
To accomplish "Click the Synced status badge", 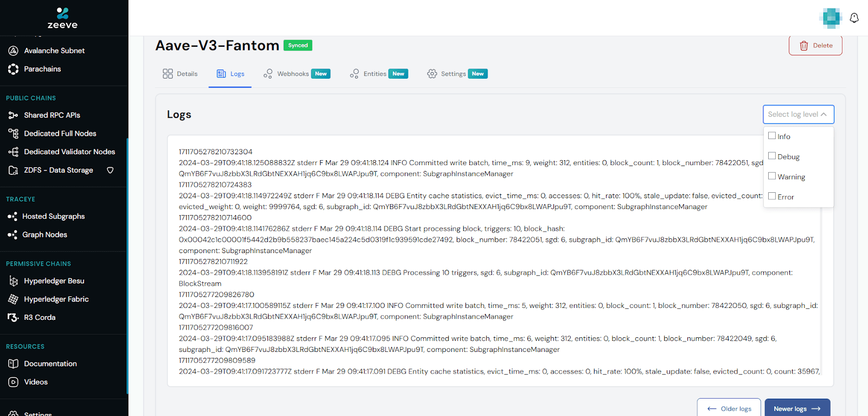I will [298, 46].
